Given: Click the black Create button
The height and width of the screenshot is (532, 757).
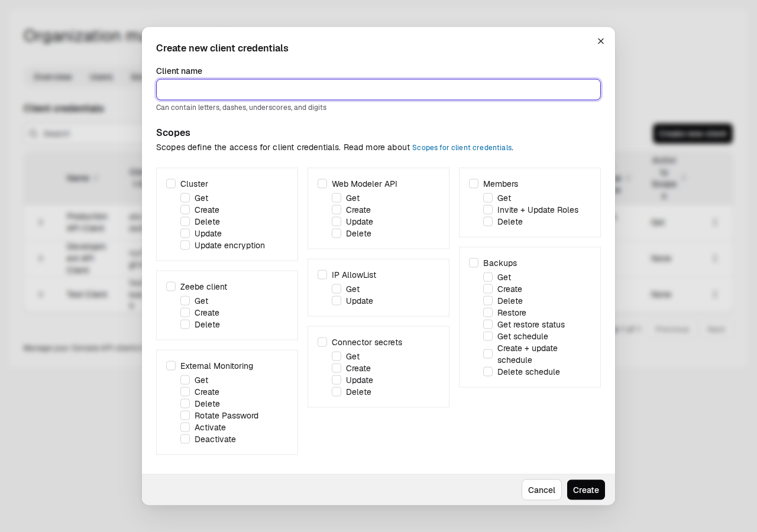Looking at the screenshot, I should coord(586,490).
